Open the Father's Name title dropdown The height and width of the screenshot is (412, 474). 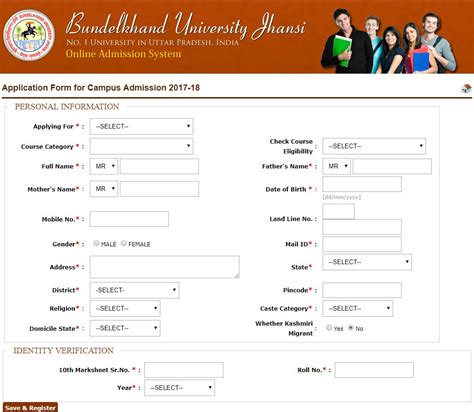336,166
